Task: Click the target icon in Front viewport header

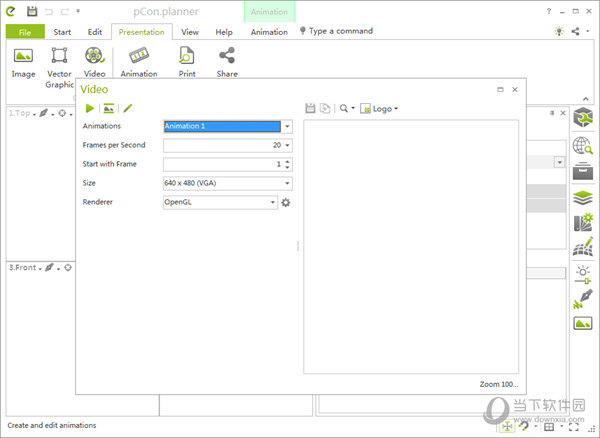Action: [x=68, y=267]
